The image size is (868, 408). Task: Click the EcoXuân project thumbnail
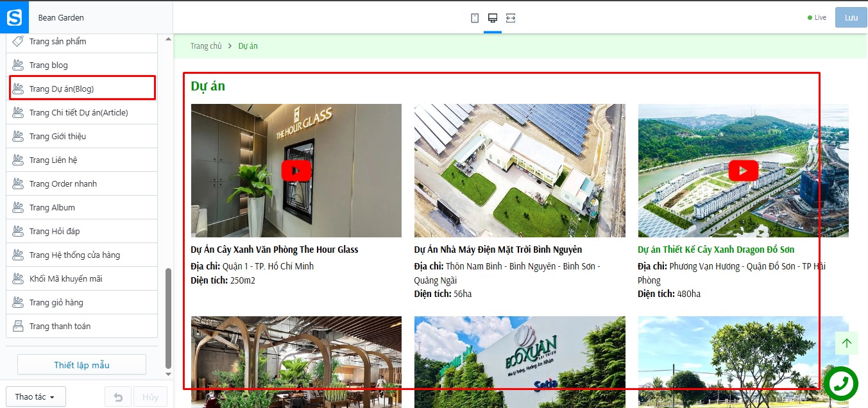pos(520,362)
